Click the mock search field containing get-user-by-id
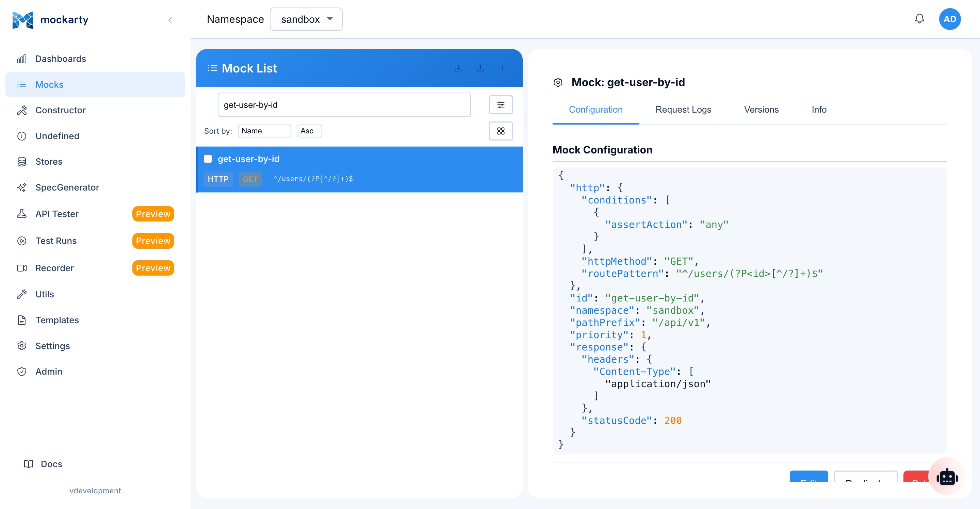Viewport: 980px width, 509px height. tap(344, 104)
